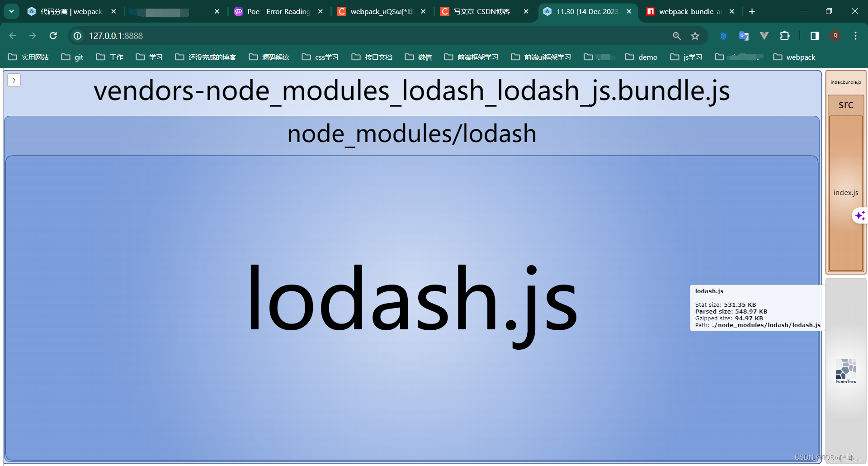Open the Chrome three-dot menu
The height and width of the screenshot is (466, 868).
click(855, 36)
